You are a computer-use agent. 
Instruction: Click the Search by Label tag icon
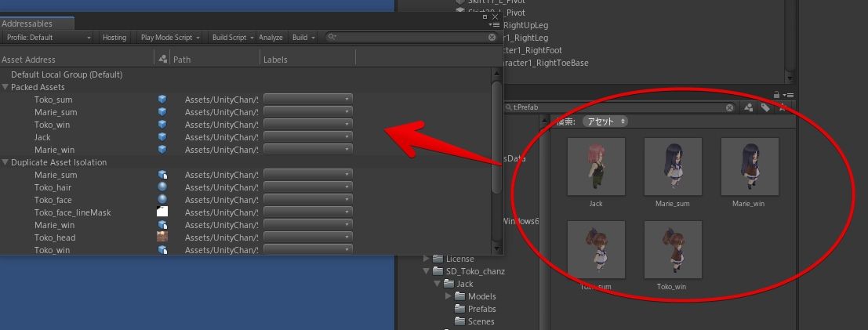(x=765, y=107)
